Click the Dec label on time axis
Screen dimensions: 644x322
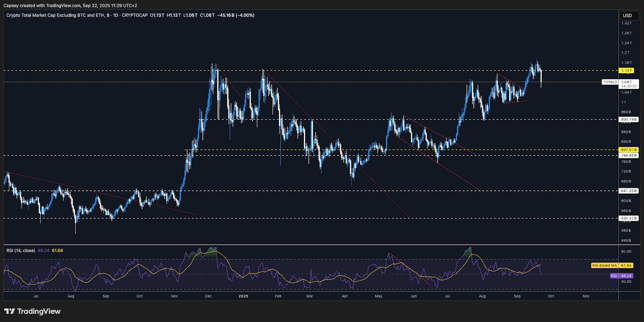[208, 296]
